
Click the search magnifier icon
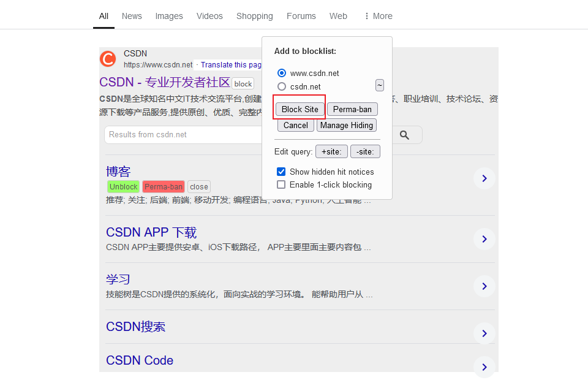[x=404, y=135]
